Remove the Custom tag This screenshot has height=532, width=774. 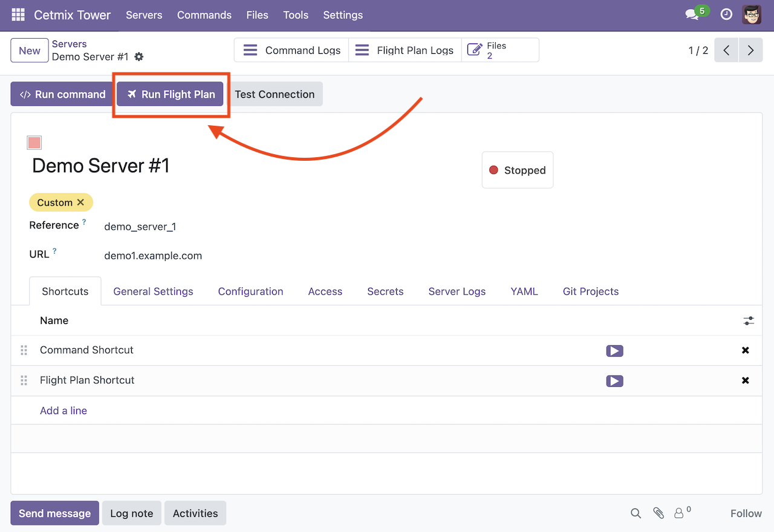click(80, 203)
